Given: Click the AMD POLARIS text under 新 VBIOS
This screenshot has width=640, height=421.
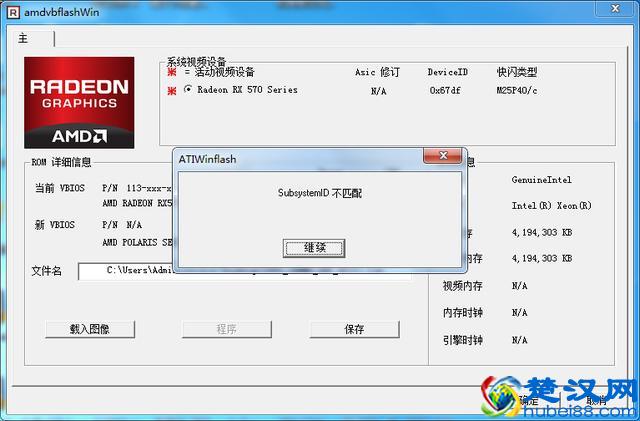Looking at the screenshot, I should (137, 243).
